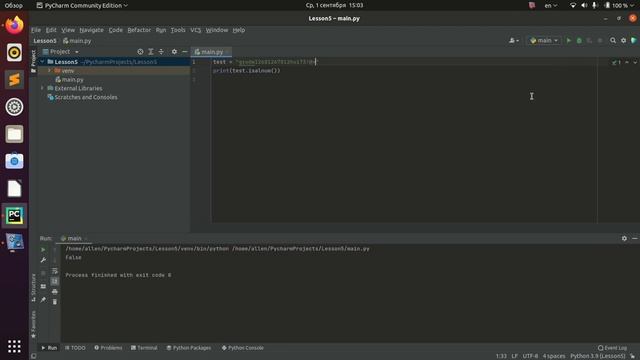Viewport: 640px width, 360px height.
Task: Open the View menu
Action: (68, 30)
